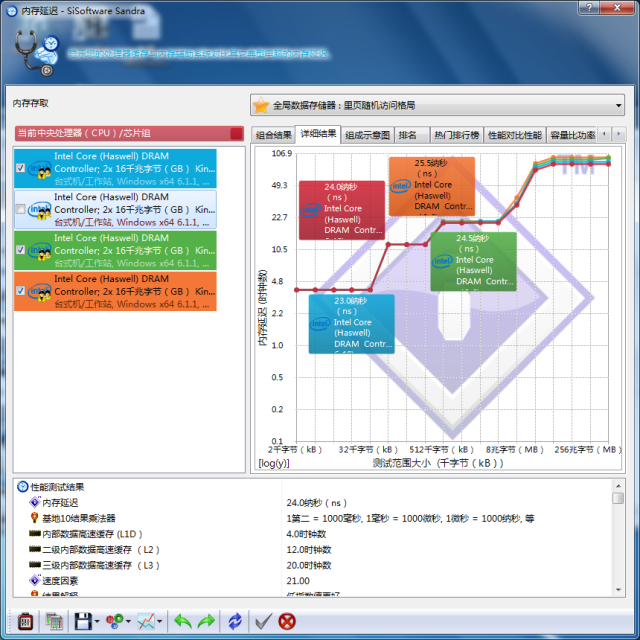Open the 组成示意图 tab
The height and width of the screenshot is (640, 640).
(x=367, y=135)
